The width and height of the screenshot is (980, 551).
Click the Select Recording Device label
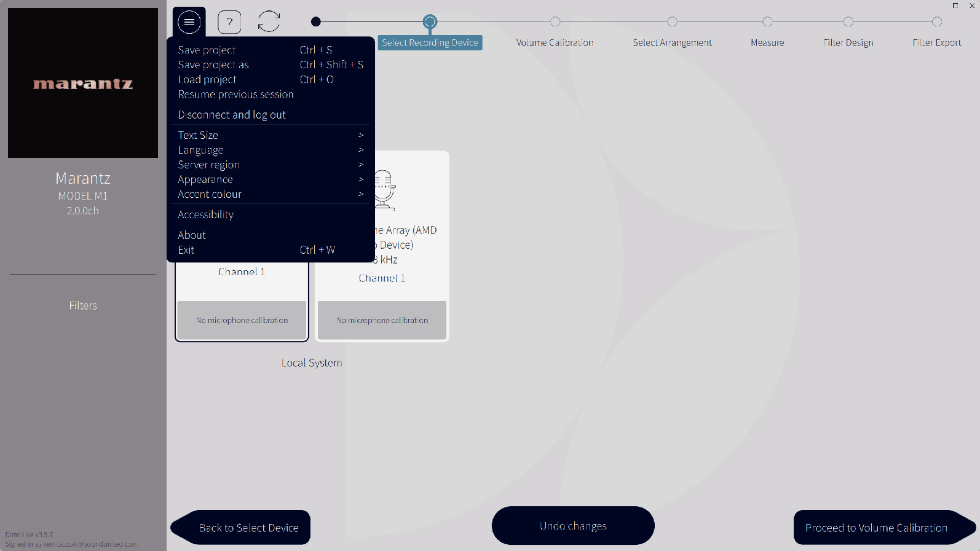click(x=430, y=42)
